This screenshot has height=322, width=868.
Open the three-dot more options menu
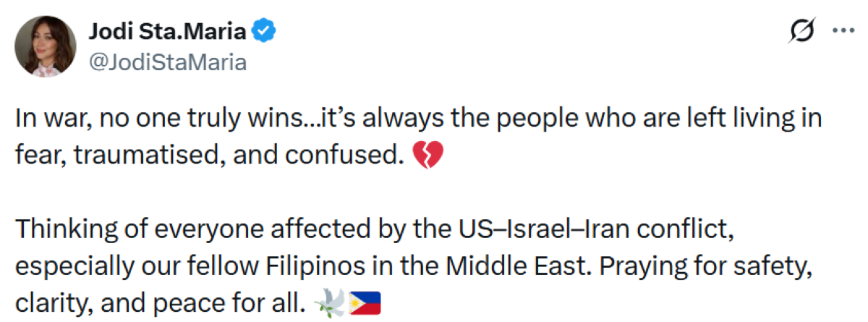[843, 31]
